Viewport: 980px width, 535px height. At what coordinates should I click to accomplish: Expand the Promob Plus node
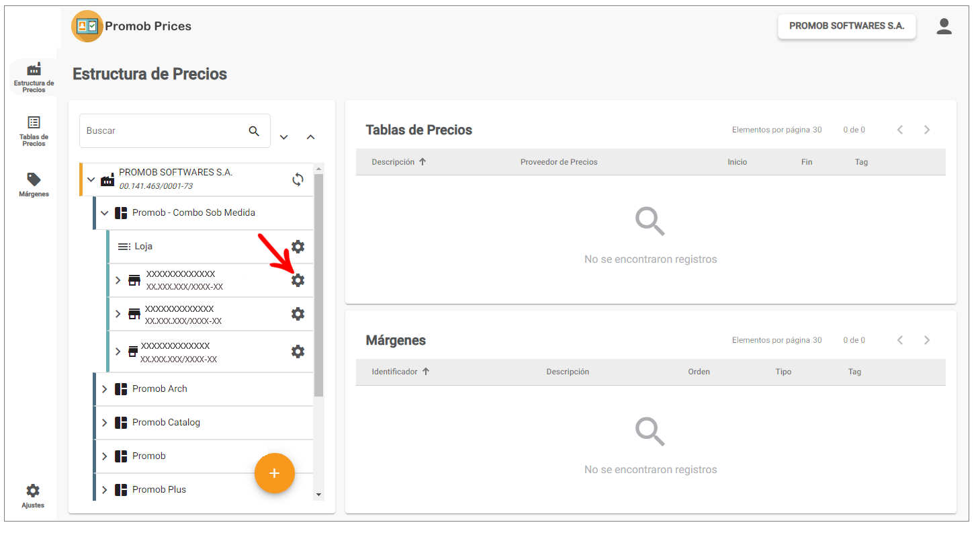(x=104, y=490)
